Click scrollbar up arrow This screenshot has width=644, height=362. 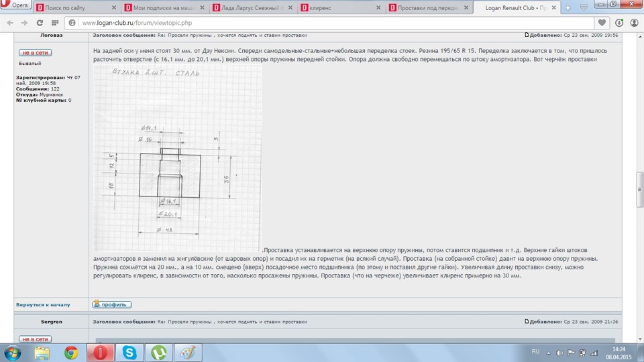[x=640, y=36]
